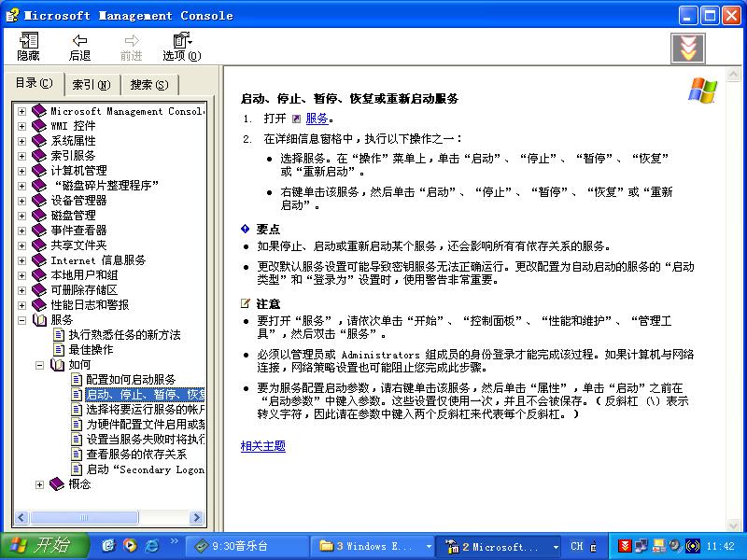Select 为硬件配置文件启用或禁用 topic

tap(146, 425)
